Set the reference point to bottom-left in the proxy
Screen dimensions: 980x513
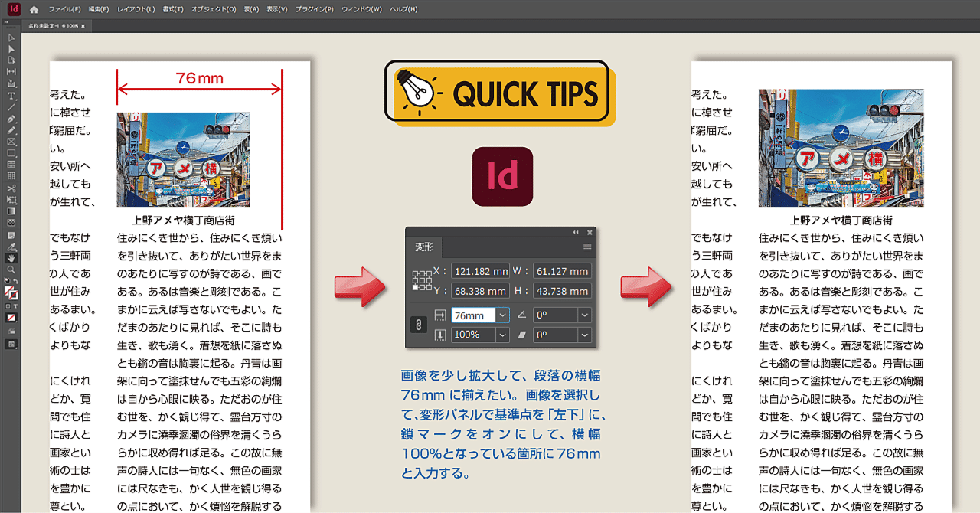(x=415, y=287)
